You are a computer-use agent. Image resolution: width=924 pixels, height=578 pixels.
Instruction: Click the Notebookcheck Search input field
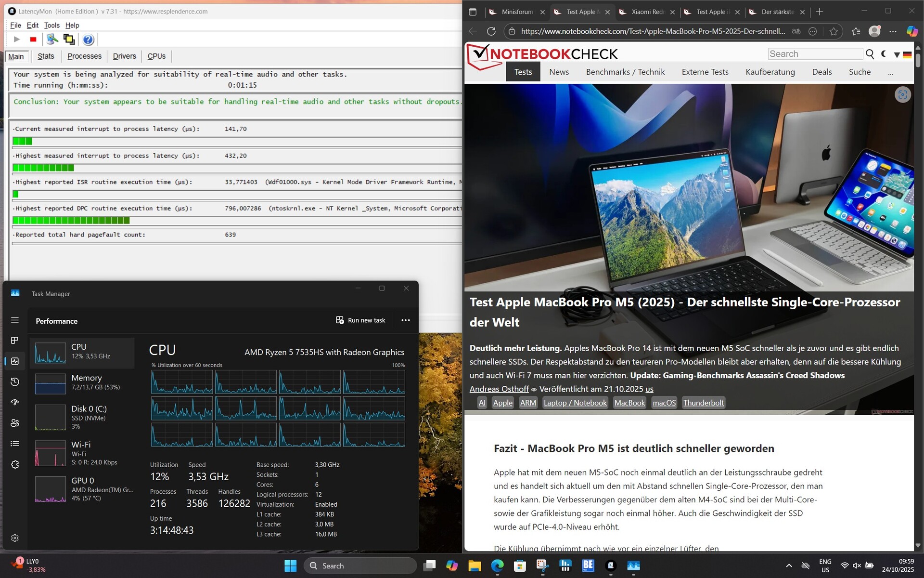814,54
